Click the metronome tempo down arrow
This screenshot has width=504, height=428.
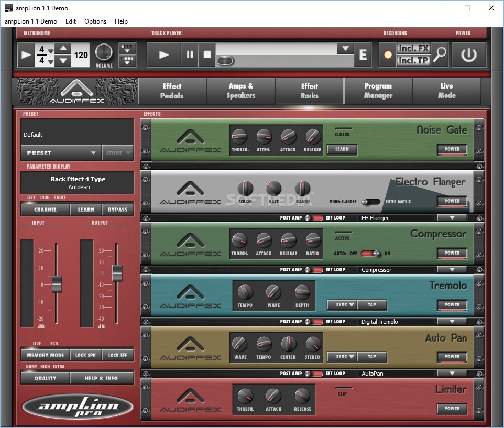point(63,60)
